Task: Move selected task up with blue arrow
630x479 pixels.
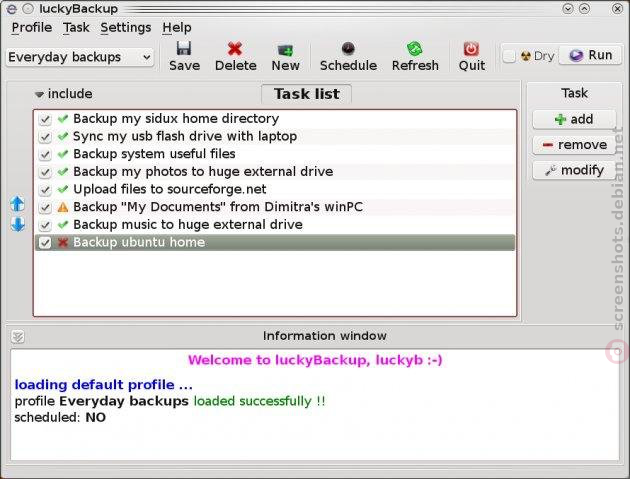Action: 17,204
